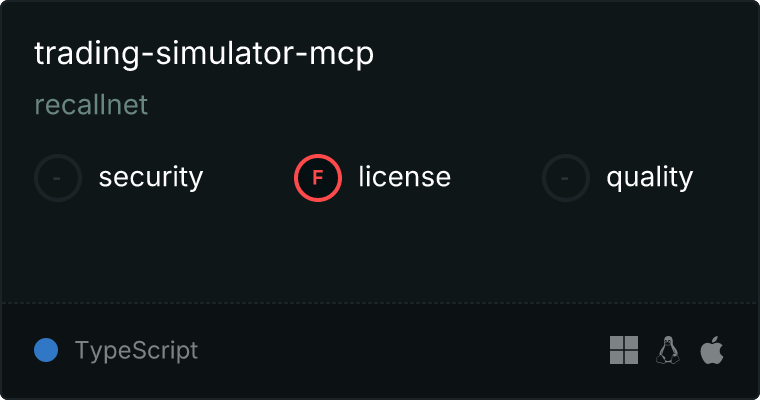Screen dimensions: 760x400
Task: Click the footer space between TypeScript and Windows icon
Action: 404,350
